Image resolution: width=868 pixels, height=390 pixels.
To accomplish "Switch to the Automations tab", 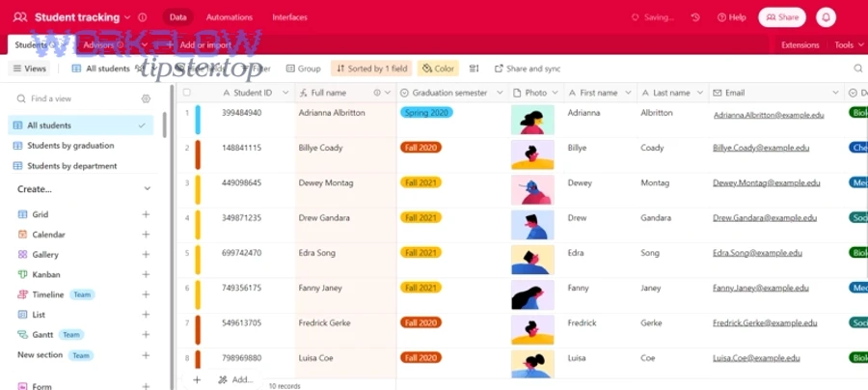I will [230, 17].
